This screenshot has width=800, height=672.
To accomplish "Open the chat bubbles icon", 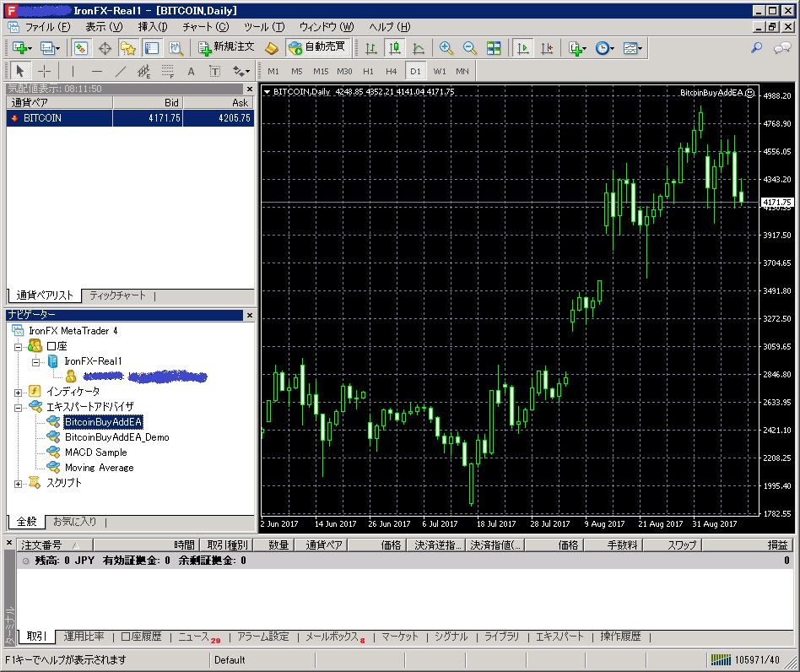I will (782, 48).
